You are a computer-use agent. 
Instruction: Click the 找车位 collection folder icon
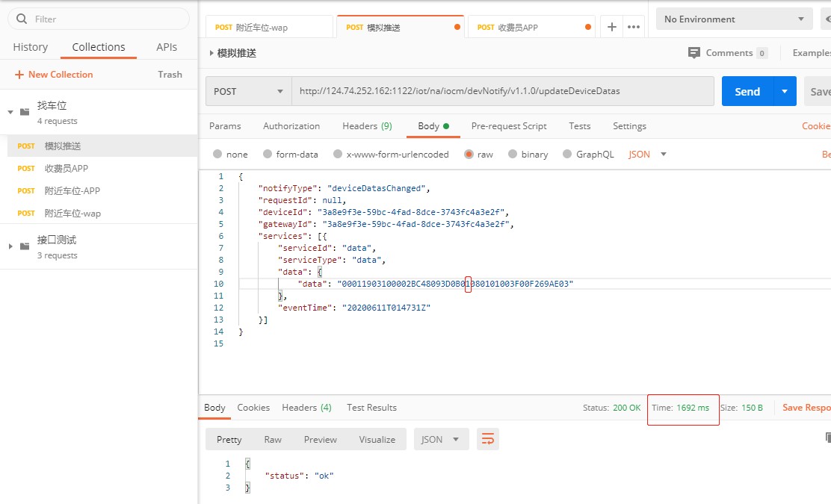(x=25, y=112)
